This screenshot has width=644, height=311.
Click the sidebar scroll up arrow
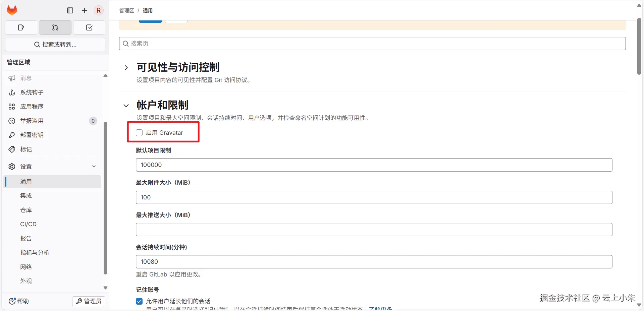(105, 76)
